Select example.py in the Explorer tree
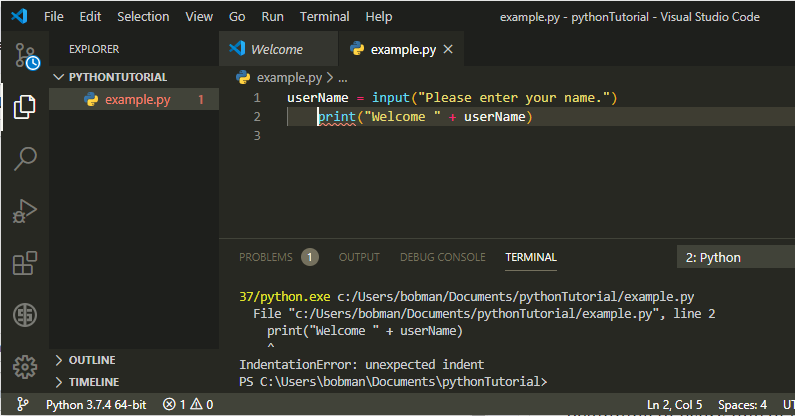The image size is (795, 416). pyautogui.click(x=134, y=99)
